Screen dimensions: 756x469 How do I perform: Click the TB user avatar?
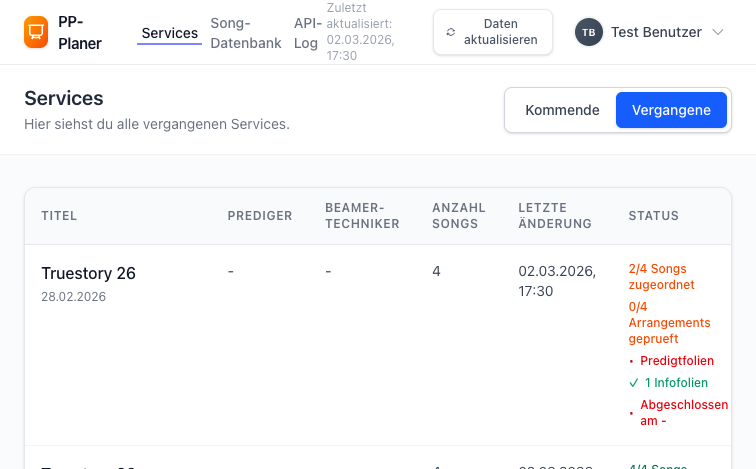[x=589, y=32]
